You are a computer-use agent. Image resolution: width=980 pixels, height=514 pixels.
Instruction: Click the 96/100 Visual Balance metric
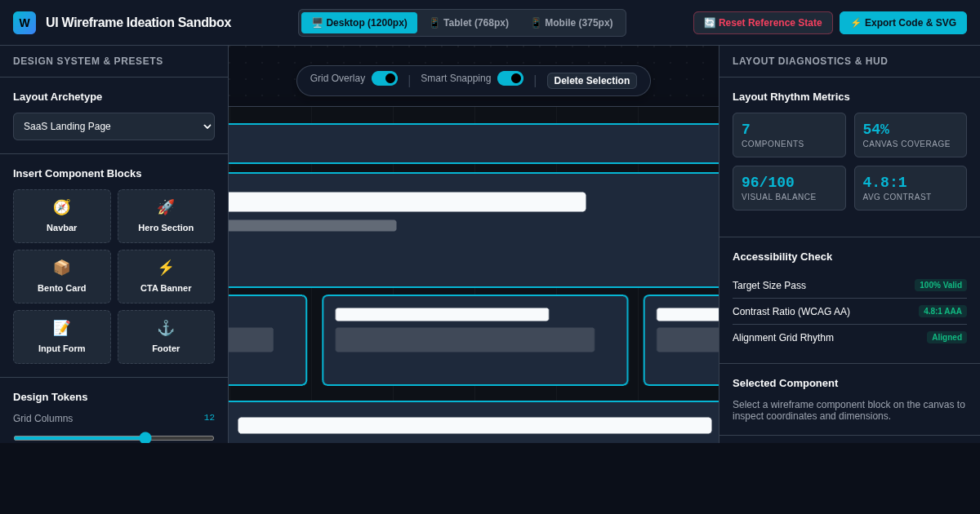click(789, 188)
